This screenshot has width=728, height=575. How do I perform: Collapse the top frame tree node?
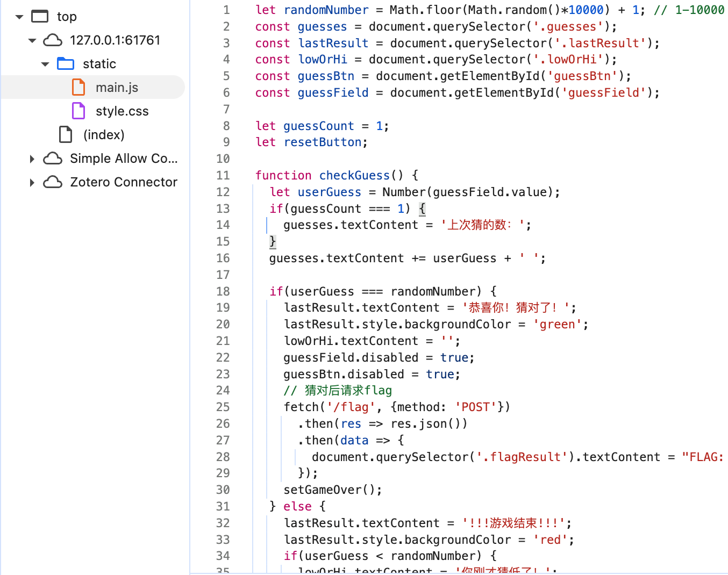click(19, 17)
